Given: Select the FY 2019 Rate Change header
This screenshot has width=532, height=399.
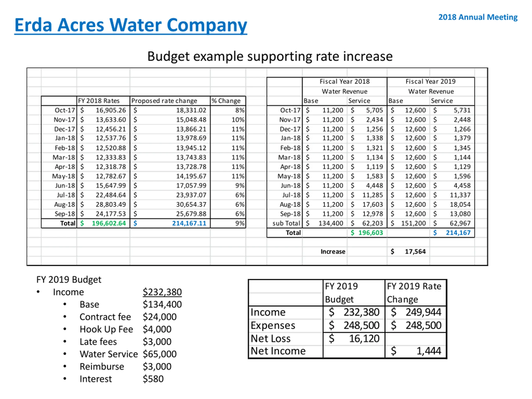Looking at the screenshot, I should tap(414, 293).
